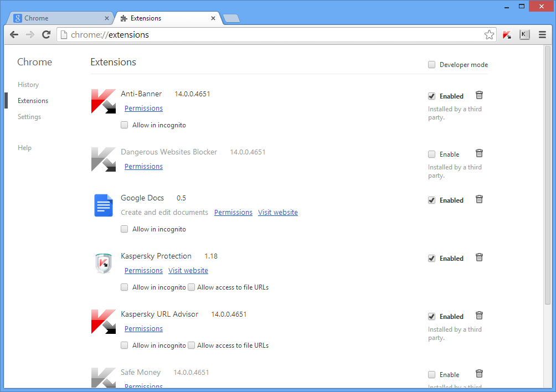Allow Kaspersky Protection access to file URLs

click(x=191, y=287)
